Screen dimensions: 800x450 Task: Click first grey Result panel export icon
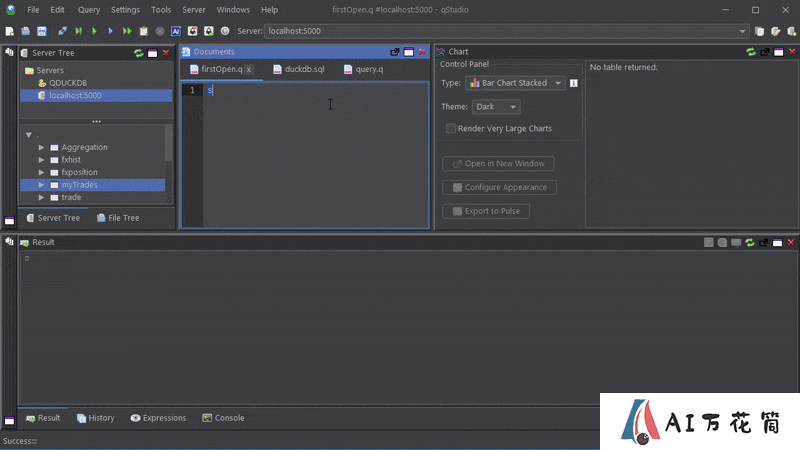tap(709, 242)
